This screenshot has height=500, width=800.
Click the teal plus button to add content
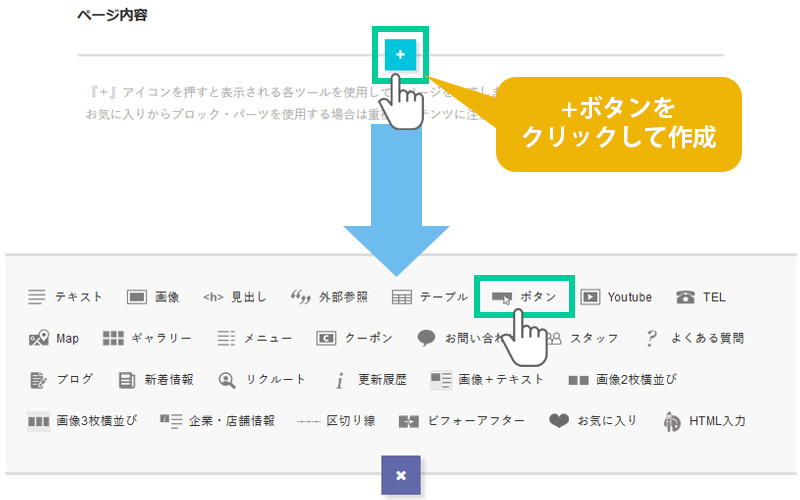coord(400,55)
